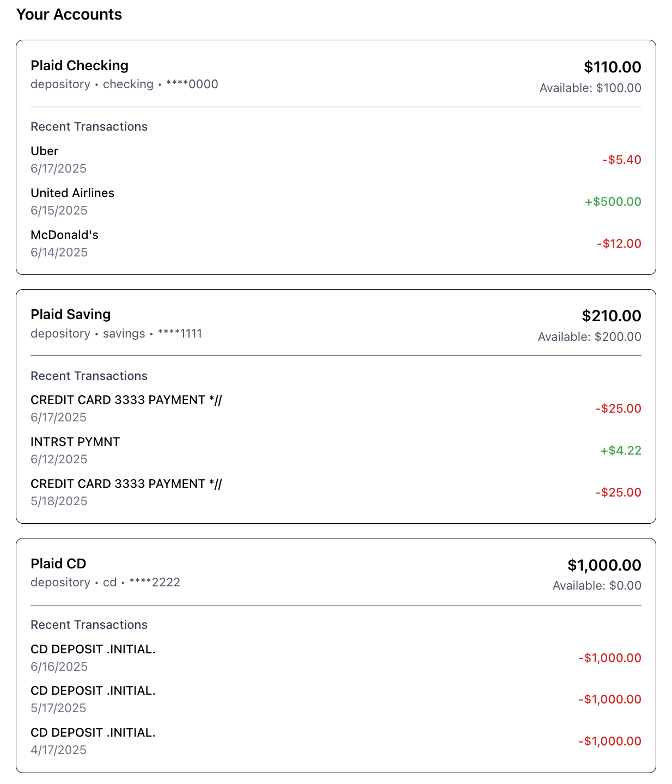Select the United Airlines transaction

click(72, 193)
